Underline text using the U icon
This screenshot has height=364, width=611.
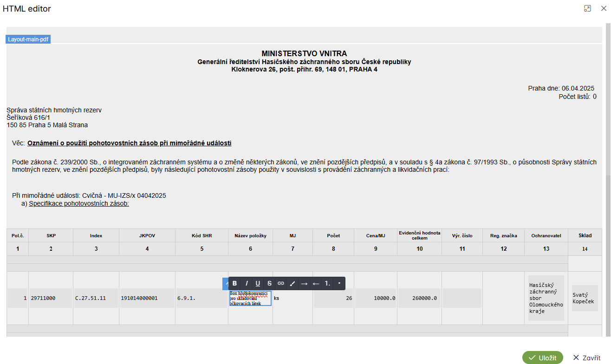click(x=258, y=283)
